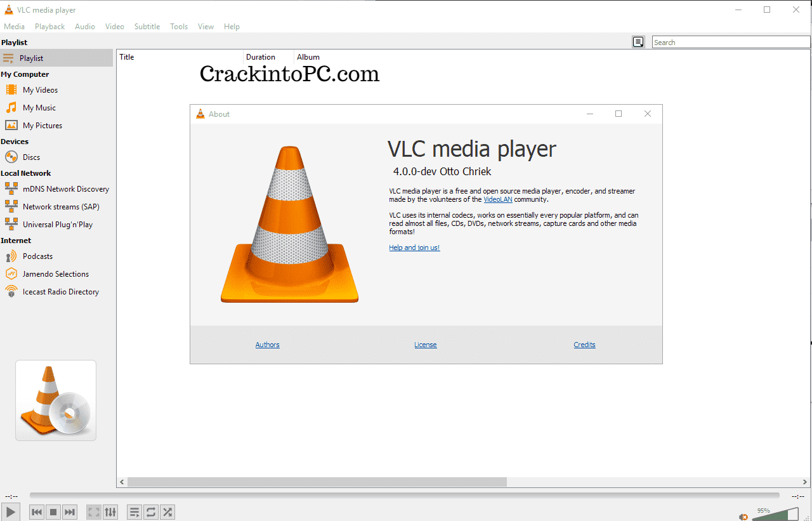812x521 pixels.
Task: Open the Video menu
Action: click(115, 27)
